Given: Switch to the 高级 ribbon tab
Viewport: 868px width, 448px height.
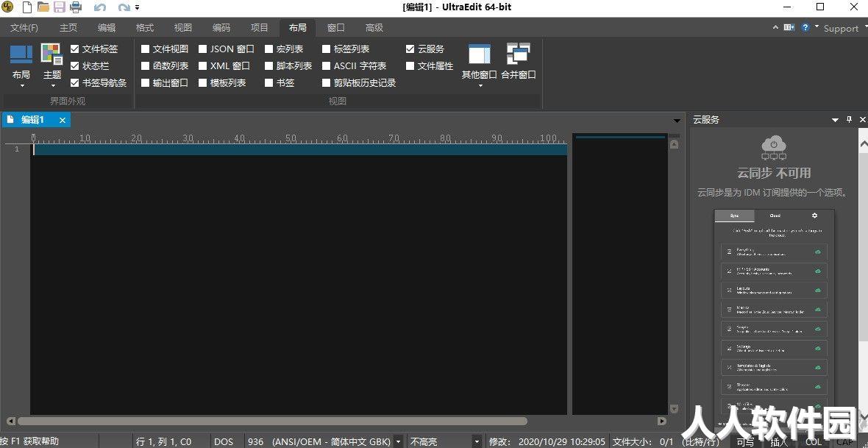Looking at the screenshot, I should point(374,28).
